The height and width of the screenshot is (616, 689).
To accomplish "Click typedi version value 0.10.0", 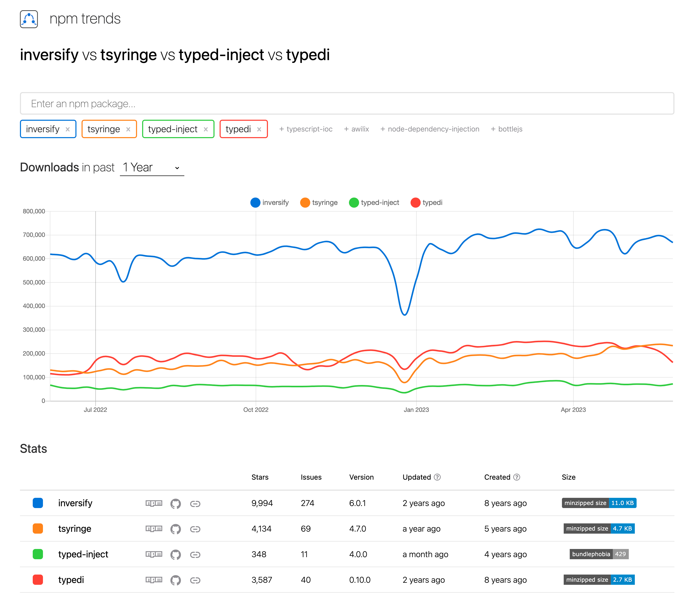I will coord(360,580).
